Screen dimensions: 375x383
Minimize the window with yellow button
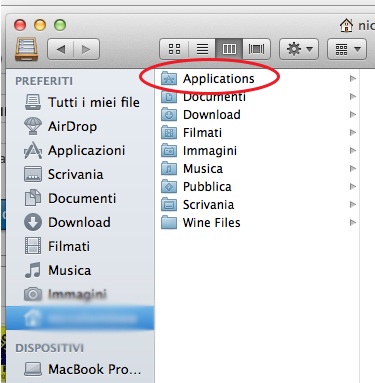pyautogui.click(x=40, y=25)
